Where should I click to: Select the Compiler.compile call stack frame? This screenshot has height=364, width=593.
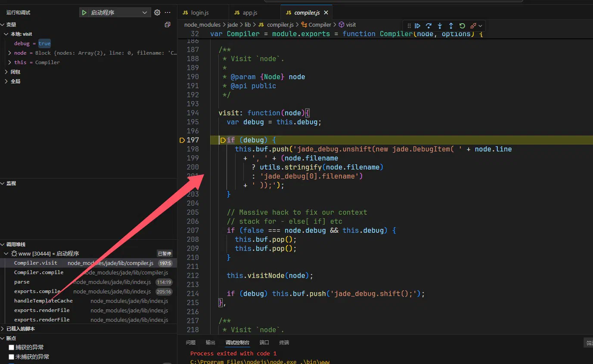[x=88, y=272]
